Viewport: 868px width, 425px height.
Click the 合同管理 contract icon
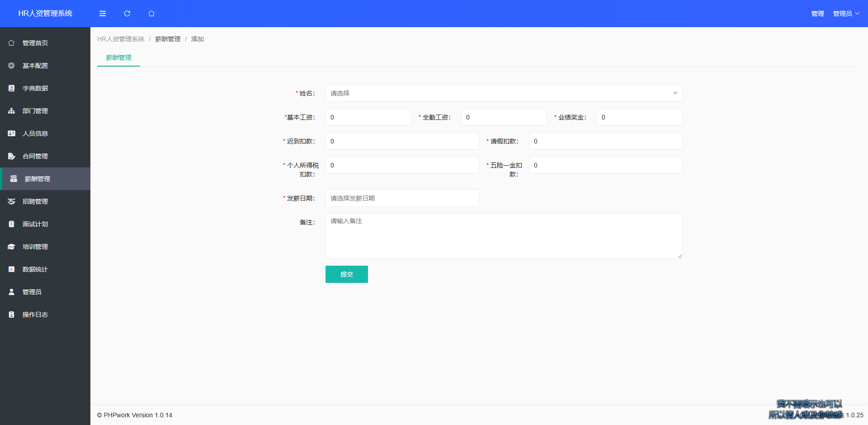coord(12,156)
